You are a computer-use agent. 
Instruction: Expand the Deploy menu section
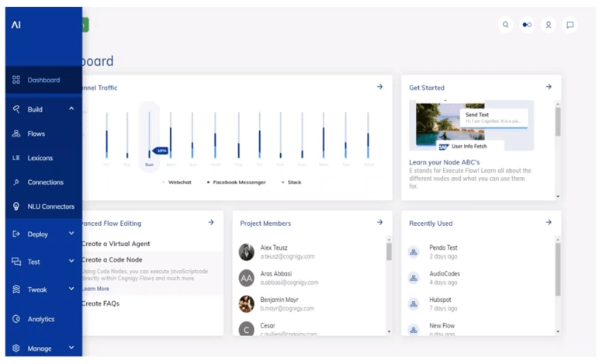pyautogui.click(x=71, y=234)
